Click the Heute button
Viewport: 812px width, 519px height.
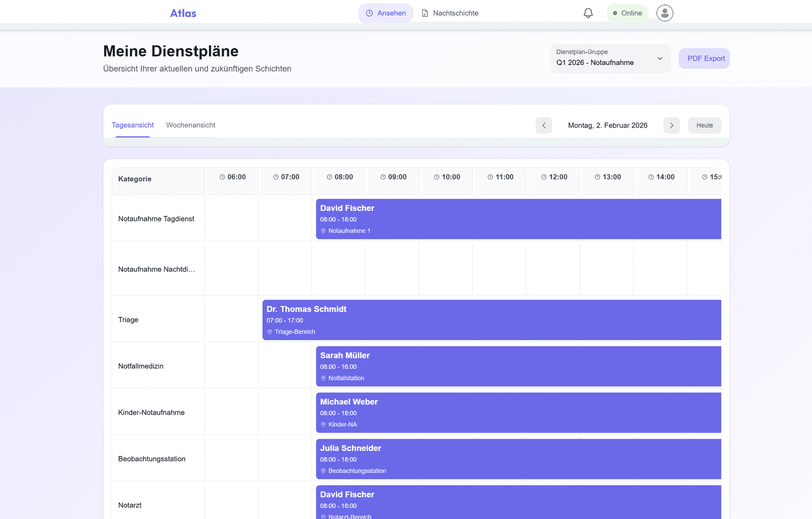(x=705, y=126)
